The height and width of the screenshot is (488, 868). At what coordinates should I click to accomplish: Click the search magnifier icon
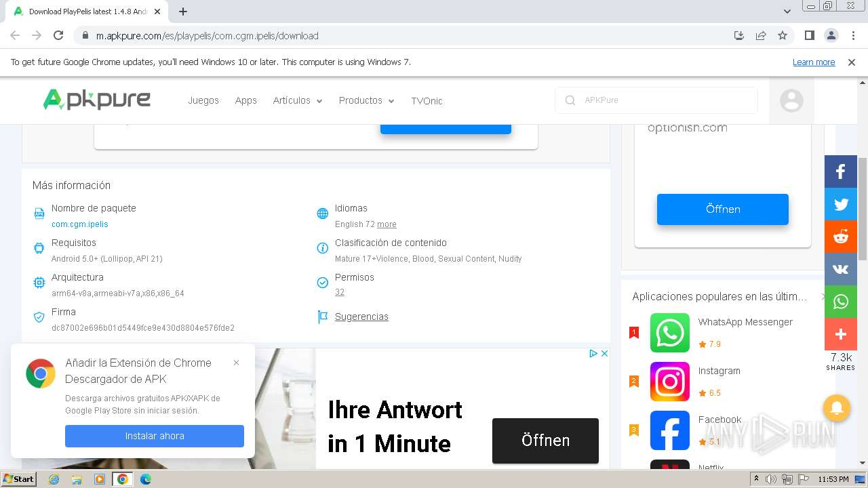tap(570, 100)
